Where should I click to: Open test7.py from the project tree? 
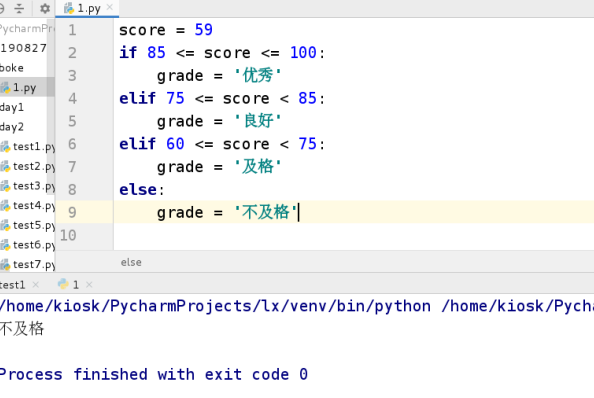(x=34, y=265)
